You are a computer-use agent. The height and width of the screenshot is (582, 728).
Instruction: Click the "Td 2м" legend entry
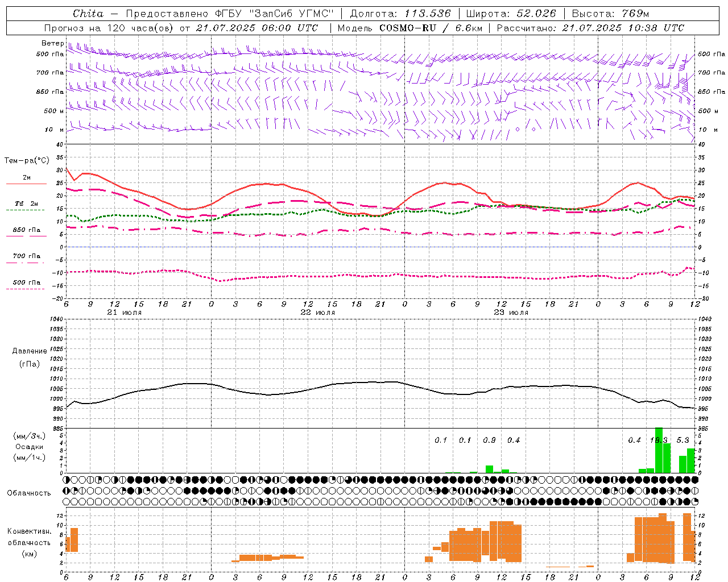26,203
